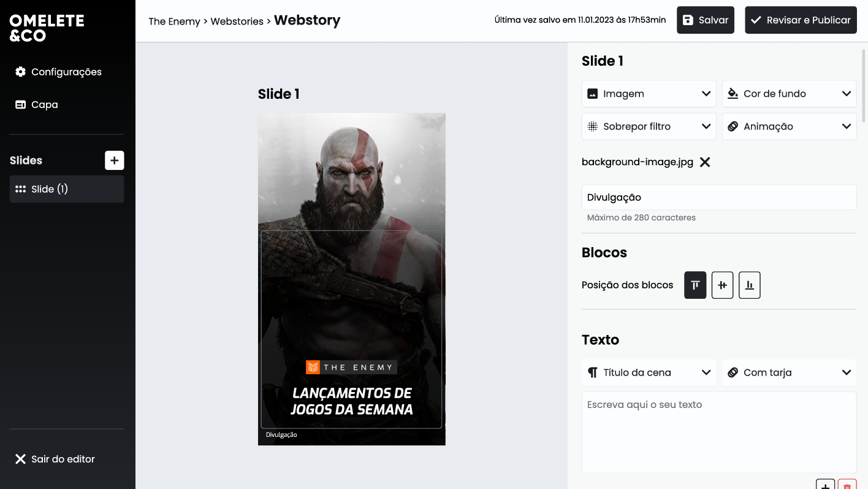Remove background-image.jpg via the X icon
Image resolution: width=868 pixels, height=489 pixels.
pyautogui.click(x=704, y=162)
